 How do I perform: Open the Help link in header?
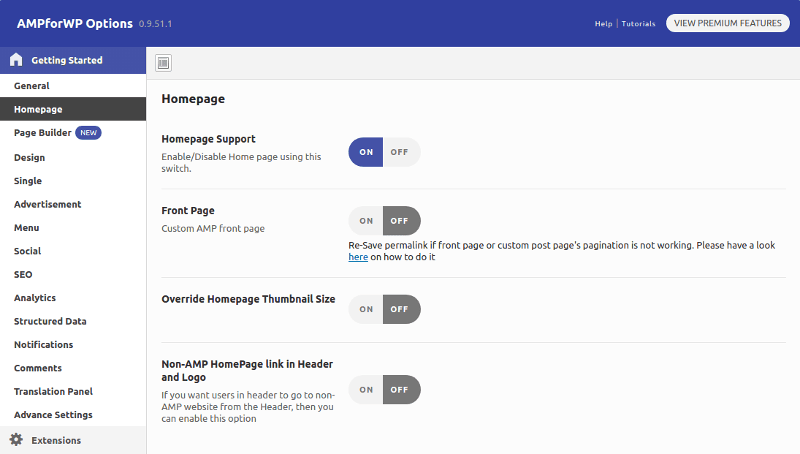pyautogui.click(x=603, y=23)
